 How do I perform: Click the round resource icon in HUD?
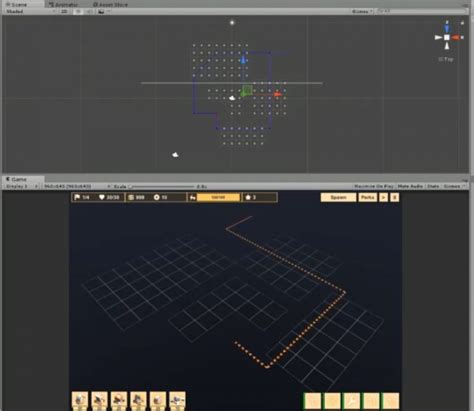point(156,197)
